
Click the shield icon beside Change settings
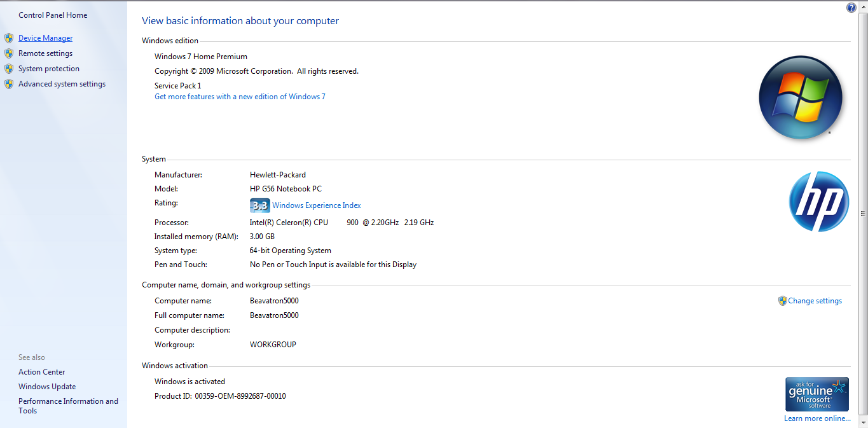783,301
